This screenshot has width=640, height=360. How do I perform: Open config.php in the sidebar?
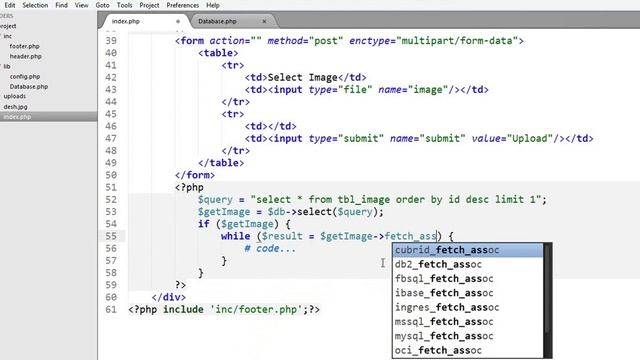tap(25, 76)
